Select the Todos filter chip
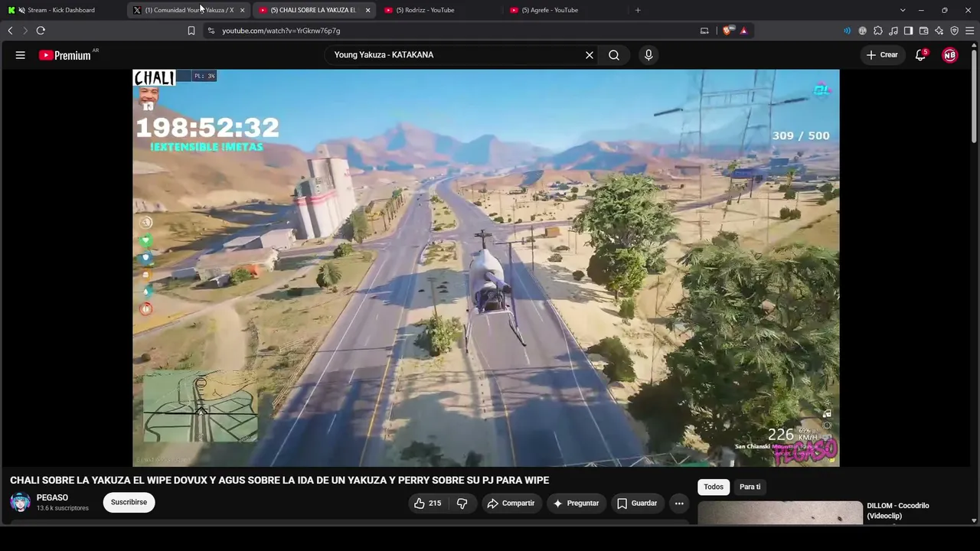The width and height of the screenshot is (980, 551). [x=714, y=487]
